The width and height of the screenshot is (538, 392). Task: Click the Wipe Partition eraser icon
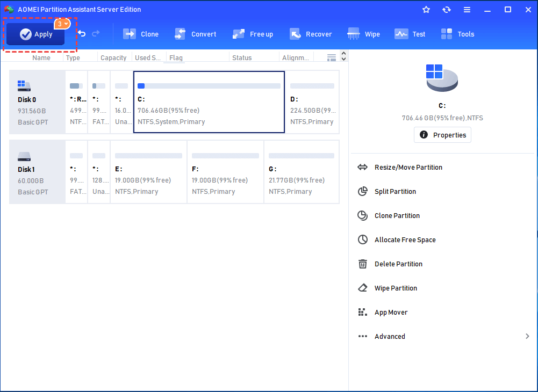click(363, 288)
